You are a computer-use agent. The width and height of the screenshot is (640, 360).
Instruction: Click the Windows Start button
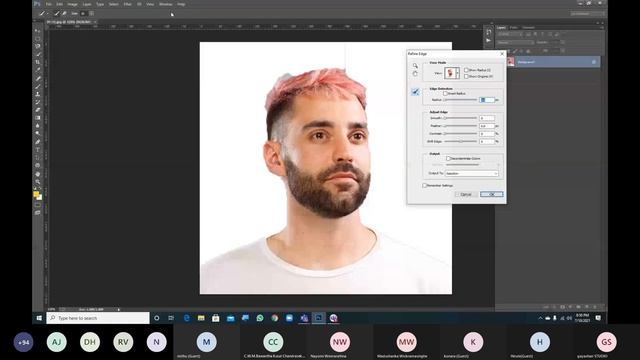pyautogui.click(x=39, y=318)
